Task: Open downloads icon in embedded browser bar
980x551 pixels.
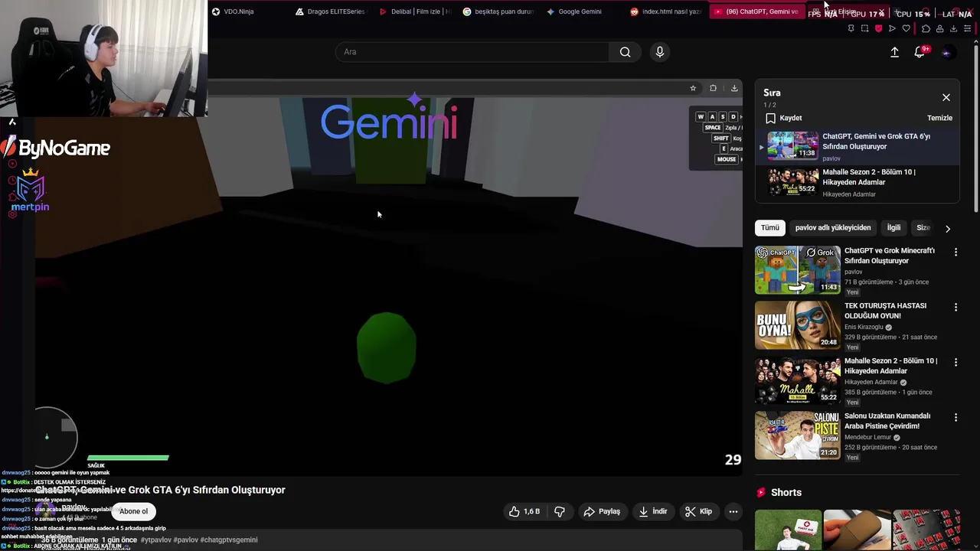Action: 734,88
